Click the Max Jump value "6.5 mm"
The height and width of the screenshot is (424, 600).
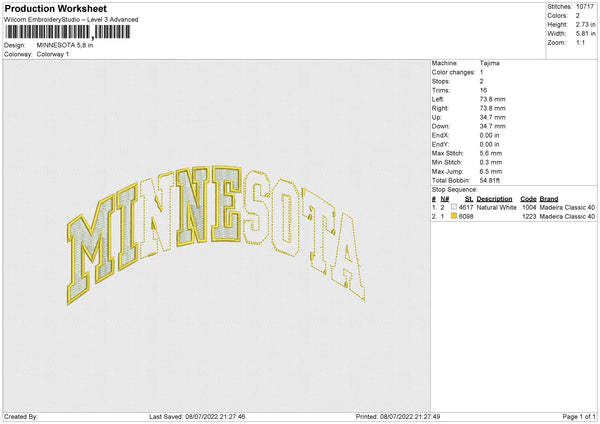click(491, 171)
